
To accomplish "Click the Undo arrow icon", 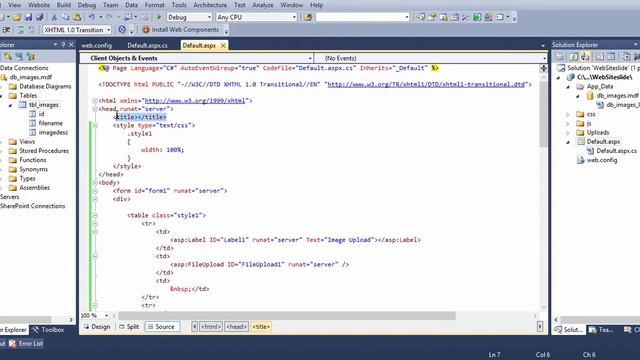I will tap(92, 17).
